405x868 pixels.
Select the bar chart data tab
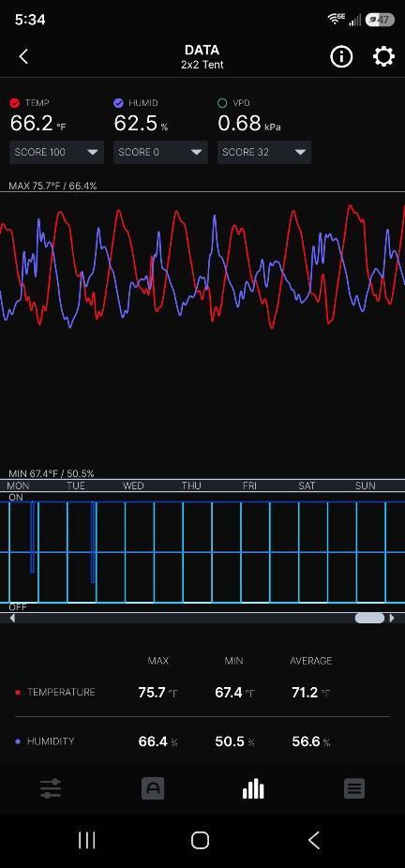[253, 788]
